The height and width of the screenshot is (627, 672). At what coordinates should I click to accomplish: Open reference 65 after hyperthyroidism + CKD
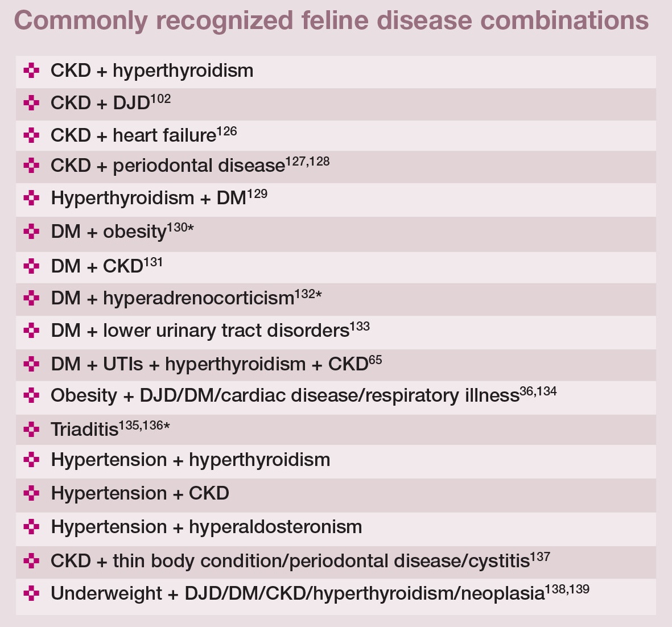(x=376, y=360)
